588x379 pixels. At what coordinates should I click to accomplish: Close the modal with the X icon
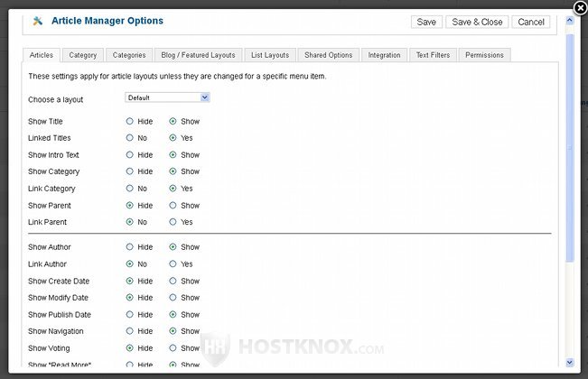[x=579, y=8]
